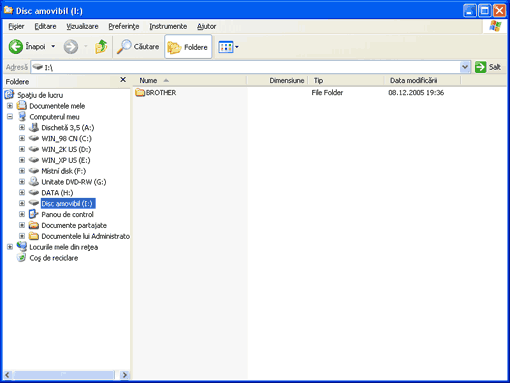This screenshot has width=510, height=383.
Task: Select the Dischetă 3,5 (A:) floppy icon
Action: (x=34, y=127)
